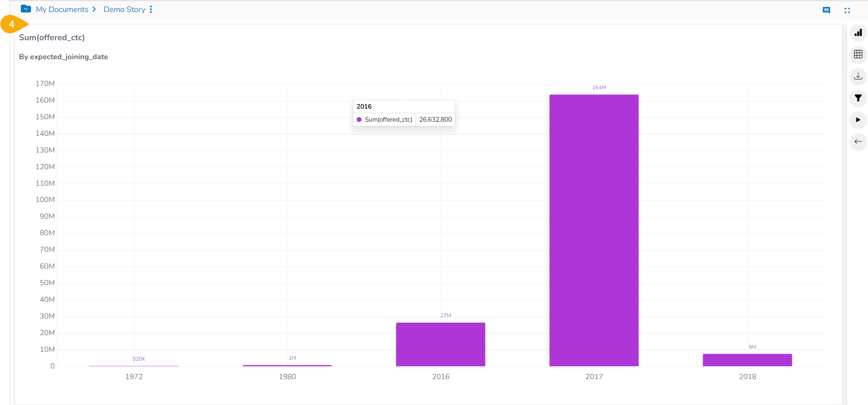868x405 pixels.
Task: Open the comments icon in the header
Action: pos(826,10)
